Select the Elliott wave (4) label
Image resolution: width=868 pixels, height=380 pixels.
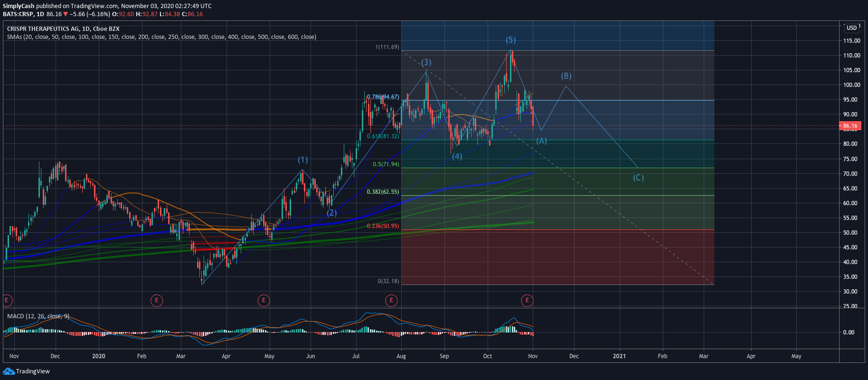[457, 156]
